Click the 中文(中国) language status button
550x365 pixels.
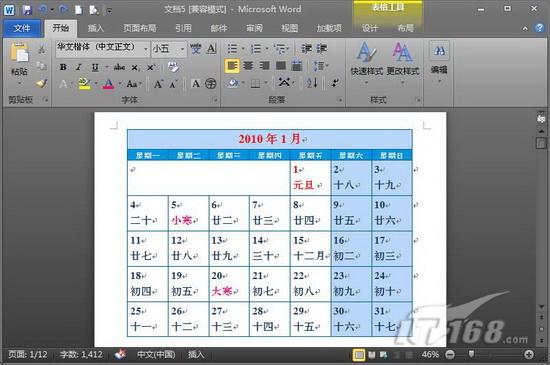pos(156,354)
